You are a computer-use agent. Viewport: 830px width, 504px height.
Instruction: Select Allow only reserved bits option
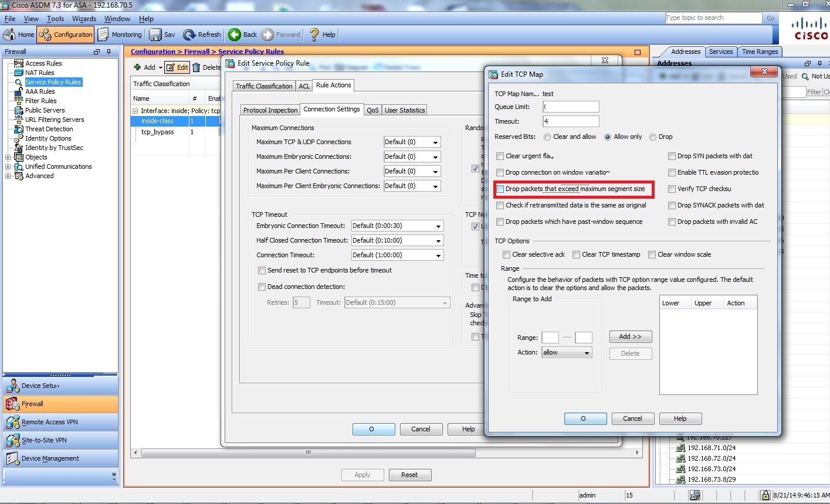click(x=608, y=137)
